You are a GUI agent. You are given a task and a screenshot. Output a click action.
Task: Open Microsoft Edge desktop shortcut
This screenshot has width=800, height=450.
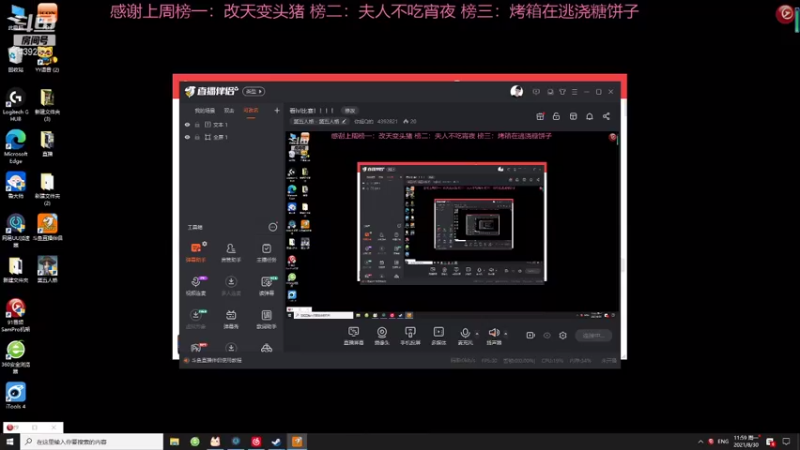(16, 146)
